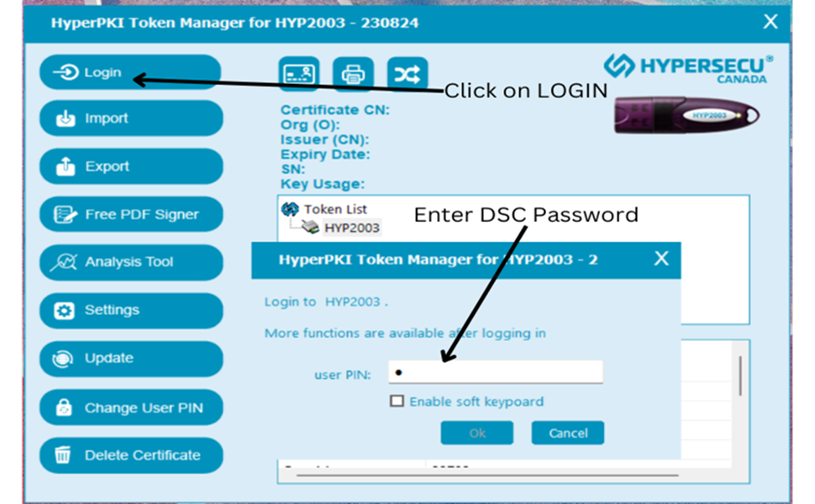
Task: Click Delete Certificate button
Action: click(x=131, y=455)
